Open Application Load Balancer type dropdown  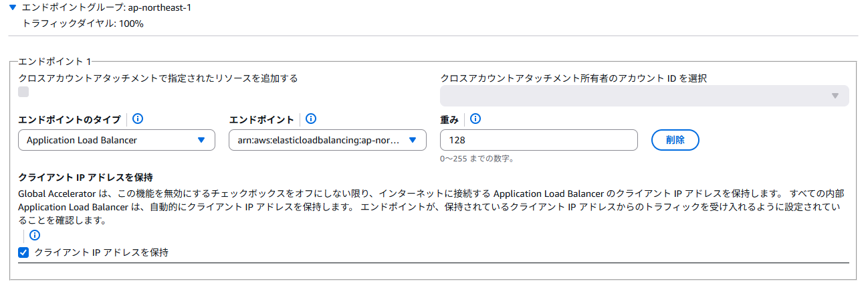[x=116, y=140]
